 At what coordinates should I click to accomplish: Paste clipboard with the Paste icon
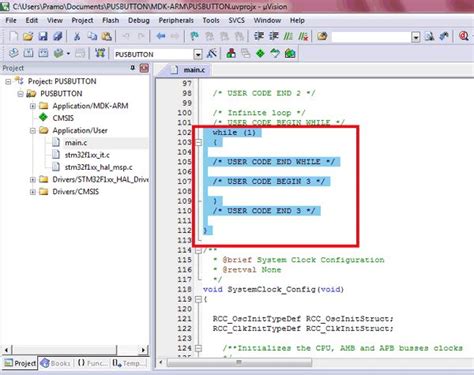pyautogui.click(x=106, y=36)
